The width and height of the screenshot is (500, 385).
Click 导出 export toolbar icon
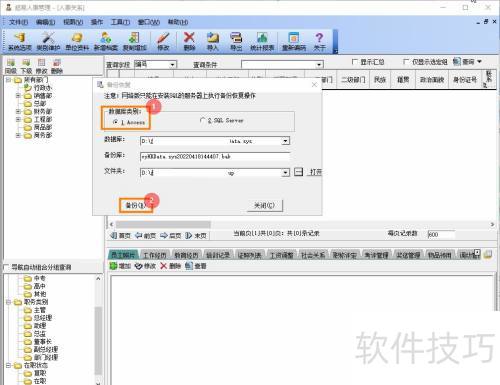(236, 41)
